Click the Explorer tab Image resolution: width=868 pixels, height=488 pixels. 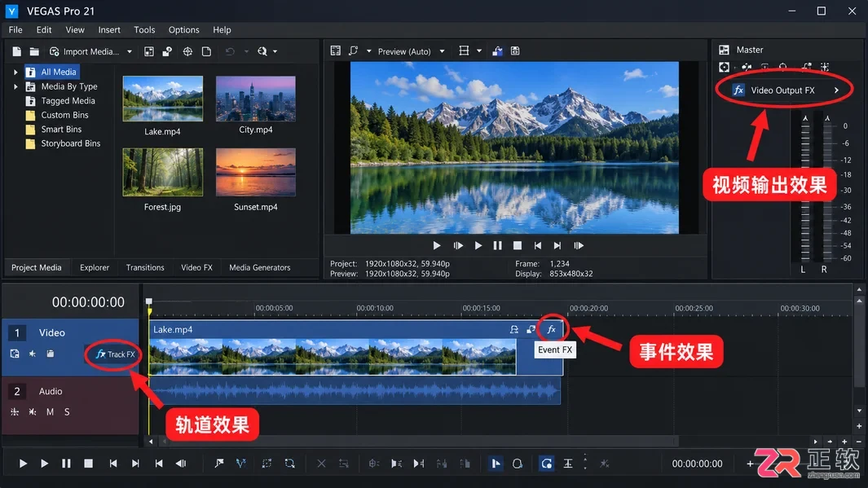pos(95,267)
